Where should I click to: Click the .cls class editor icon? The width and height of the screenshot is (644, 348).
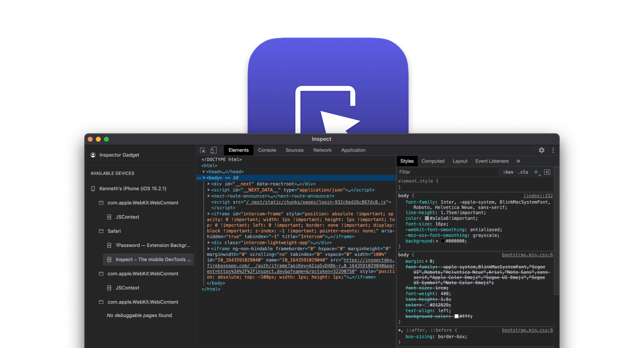pyautogui.click(x=523, y=172)
